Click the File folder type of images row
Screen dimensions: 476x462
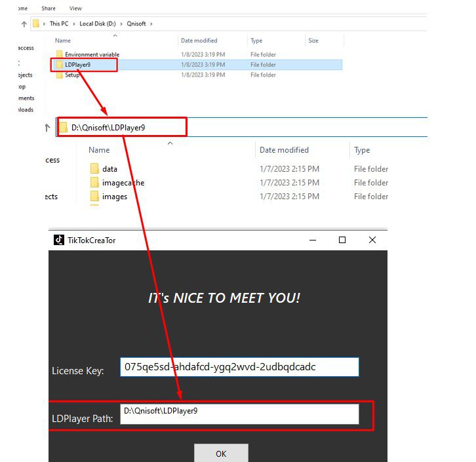(x=371, y=197)
